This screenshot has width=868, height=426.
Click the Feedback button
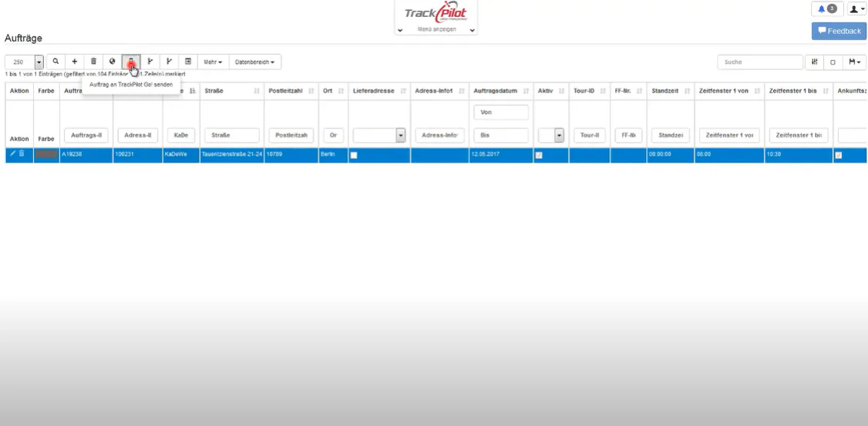[839, 31]
